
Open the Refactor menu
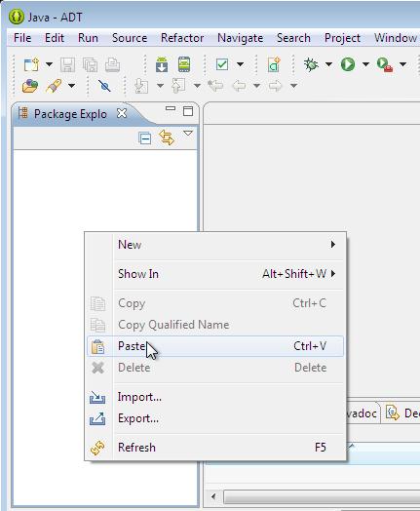click(182, 38)
